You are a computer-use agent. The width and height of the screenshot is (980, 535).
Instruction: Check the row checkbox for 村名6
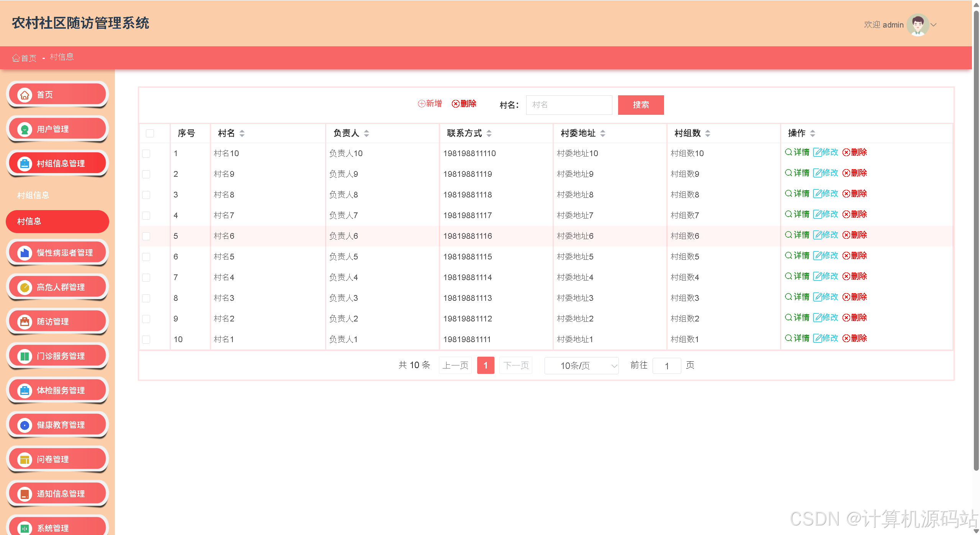point(146,236)
